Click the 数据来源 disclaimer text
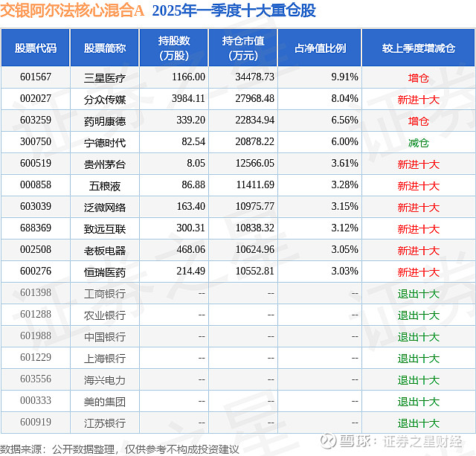The height and width of the screenshot is (456, 476). 120,449
